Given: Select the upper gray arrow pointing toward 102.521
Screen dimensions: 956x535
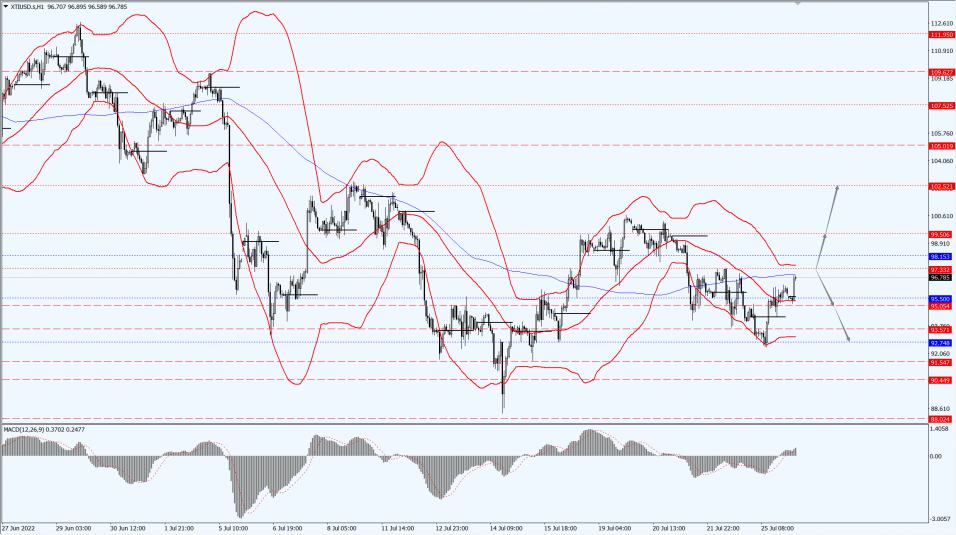Looking at the screenshot, I should (x=831, y=210).
